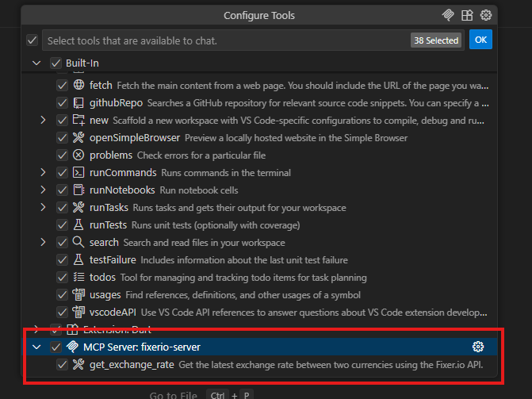Uncheck the MCP Server fixerio-server checkbox
Viewport: 532px width, 399px height.
55,347
